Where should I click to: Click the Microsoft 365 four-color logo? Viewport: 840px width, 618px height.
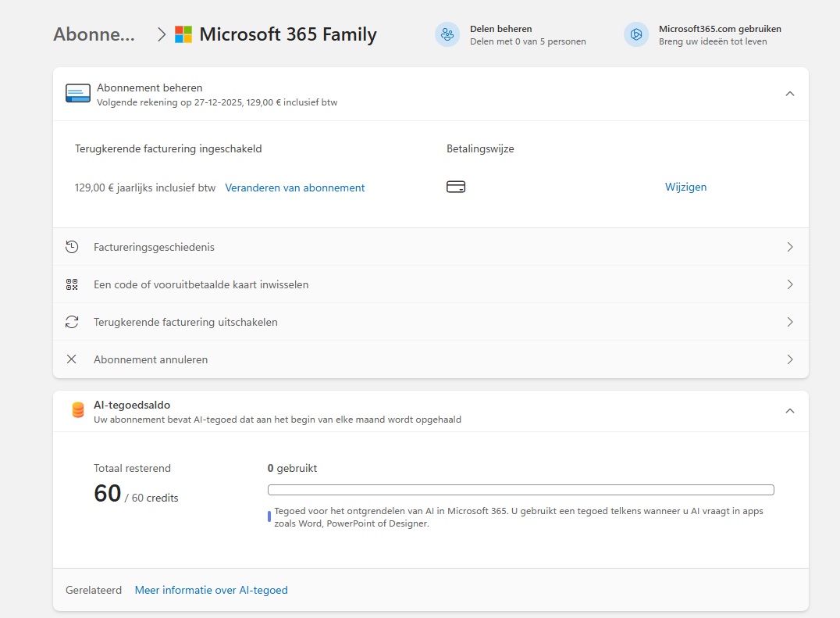click(x=183, y=34)
